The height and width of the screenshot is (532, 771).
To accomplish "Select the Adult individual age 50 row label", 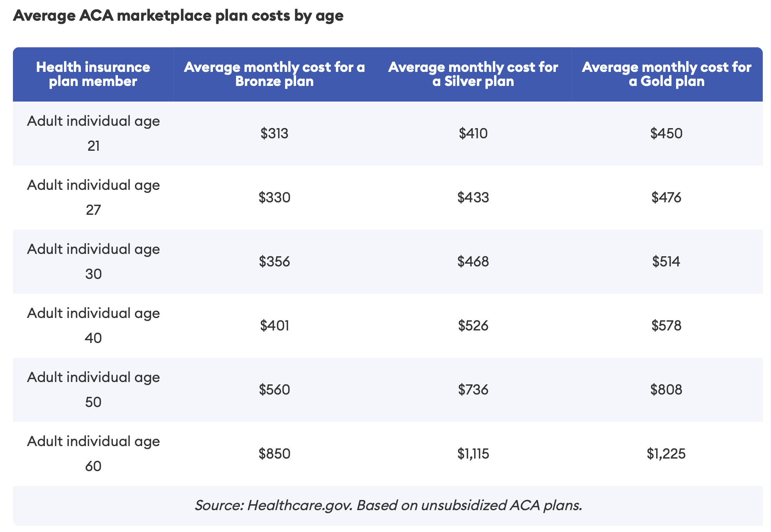I will 93,389.
